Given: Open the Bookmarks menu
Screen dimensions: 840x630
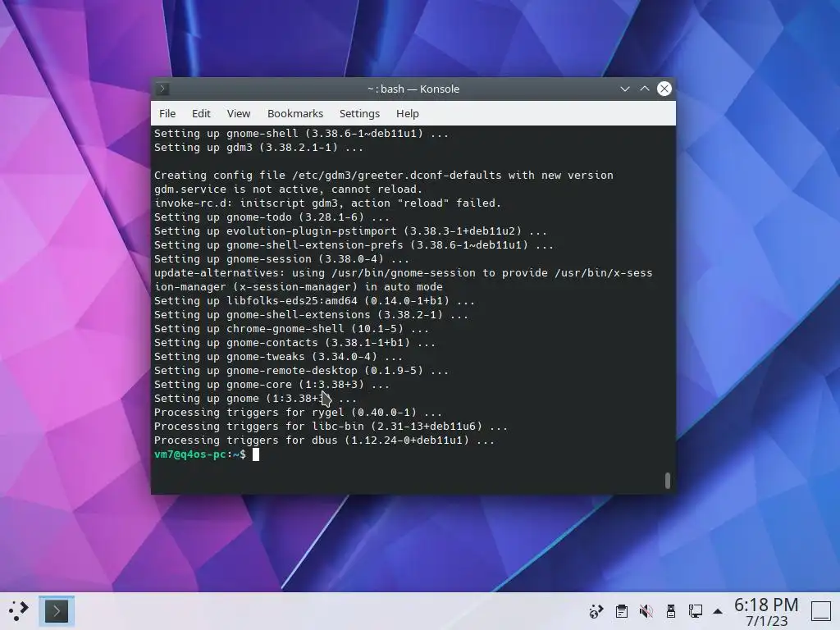Looking at the screenshot, I should [295, 113].
